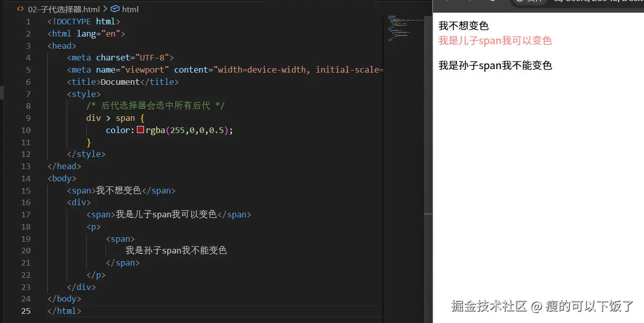The height and width of the screenshot is (323, 644).
Task: Click the </span> tag on line 21
Action: tap(123, 263)
